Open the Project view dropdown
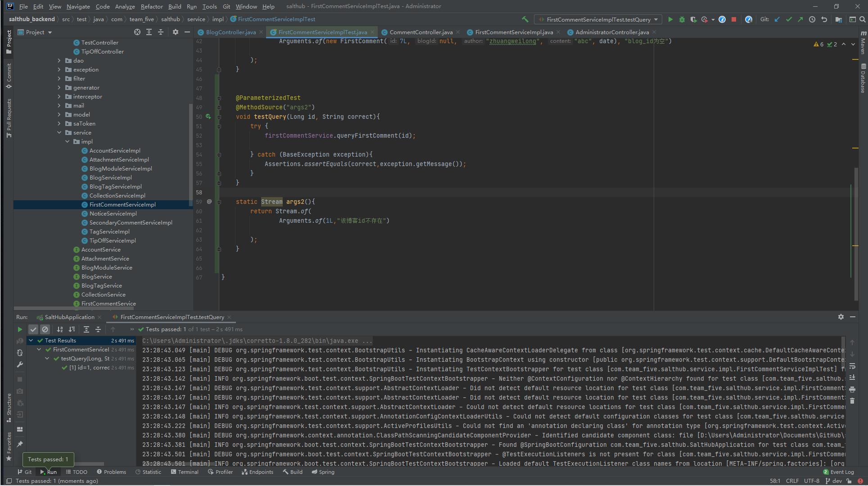Viewport: 868px width, 486px height. pos(35,32)
